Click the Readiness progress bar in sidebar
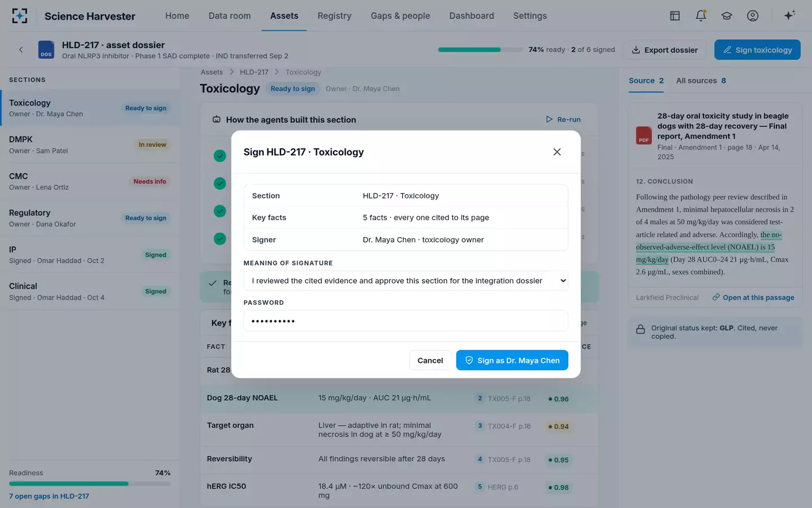This screenshot has height=508, width=812. 90,484
